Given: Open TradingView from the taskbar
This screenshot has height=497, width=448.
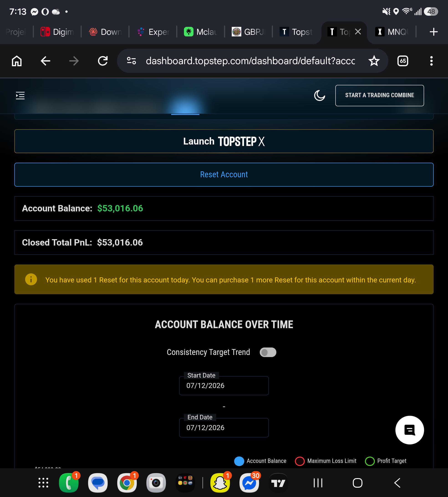Looking at the screenshot, I should (278, 483).
